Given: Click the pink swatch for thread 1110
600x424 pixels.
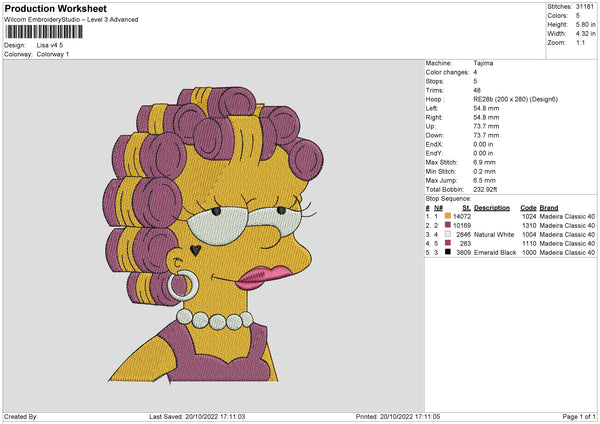Looking at the screenshot, I should coord(448,243).
